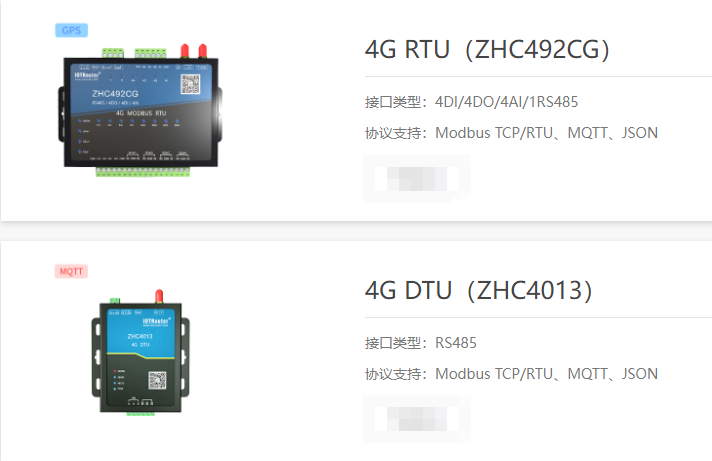
Task: Open the 4G DTU (ZHC4013) title link
Action: click(479, 290)
